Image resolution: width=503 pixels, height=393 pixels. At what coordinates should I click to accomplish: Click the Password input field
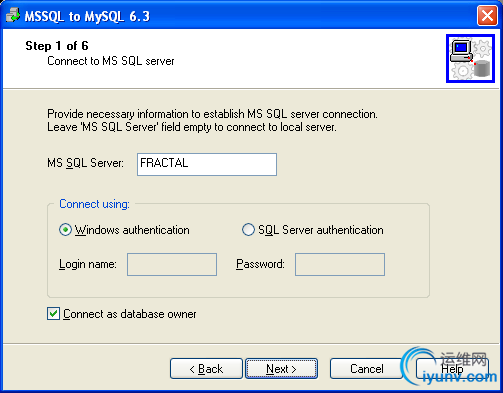tap(340, 264)
